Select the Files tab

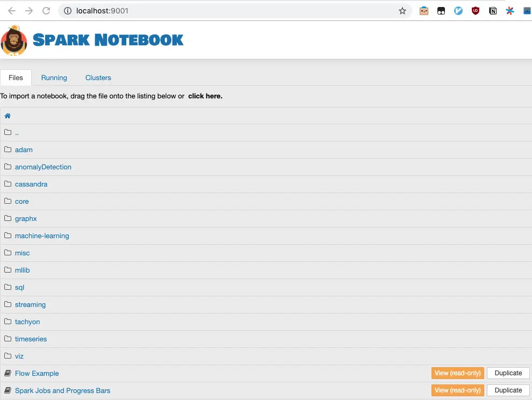click(16, 78)
